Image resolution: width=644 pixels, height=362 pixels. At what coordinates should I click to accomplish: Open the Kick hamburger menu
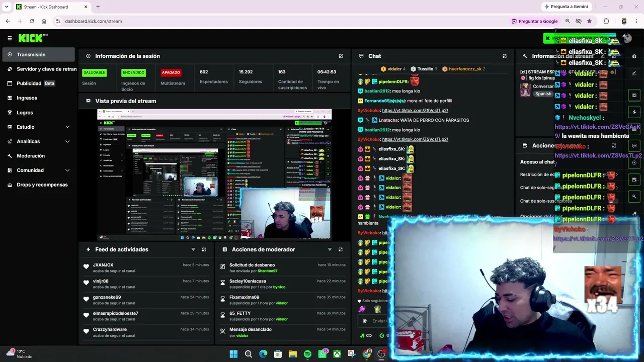pos(10,38)
